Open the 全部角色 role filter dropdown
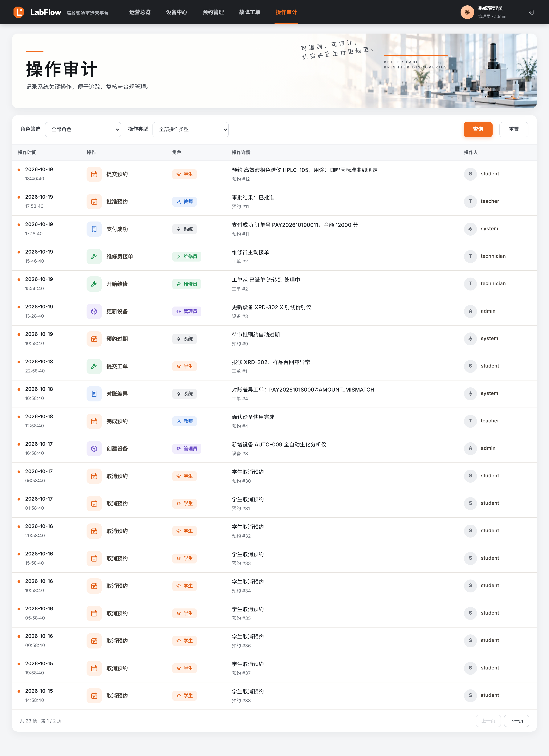 (x=83, y=129)
